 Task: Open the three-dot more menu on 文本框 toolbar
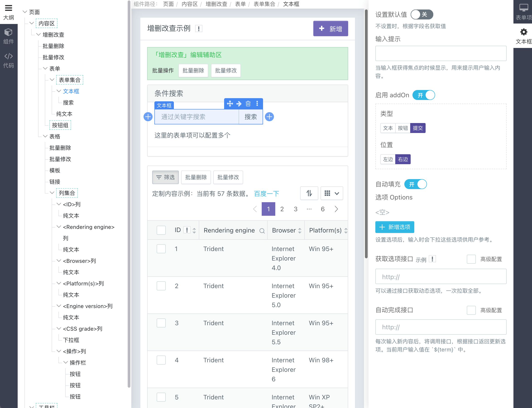[x=257, y=104]
